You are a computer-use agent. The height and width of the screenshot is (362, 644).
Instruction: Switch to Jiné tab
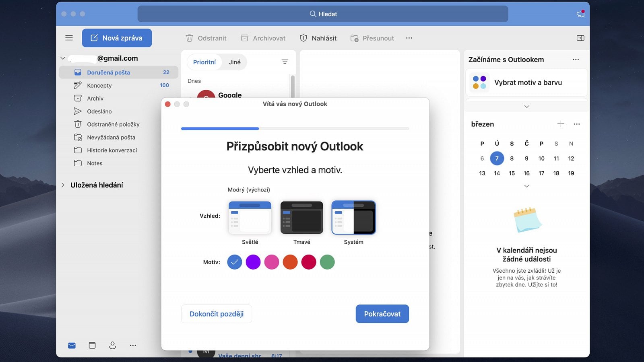coord(235,62)
